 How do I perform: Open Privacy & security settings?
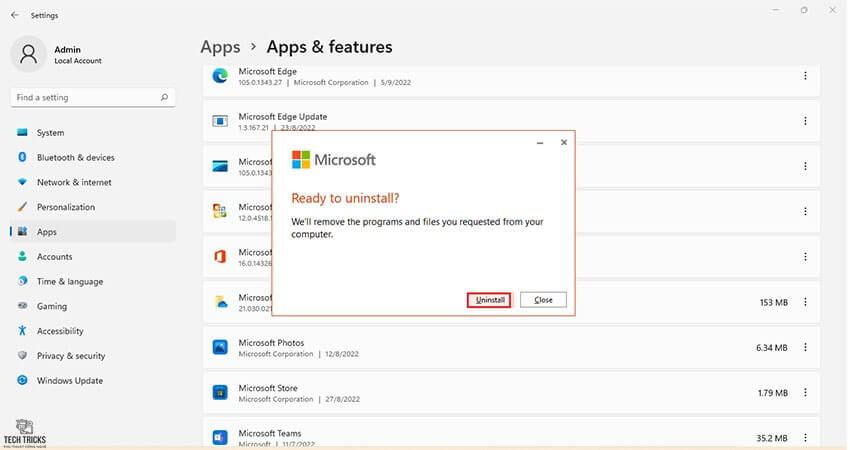tap(93, 356)
